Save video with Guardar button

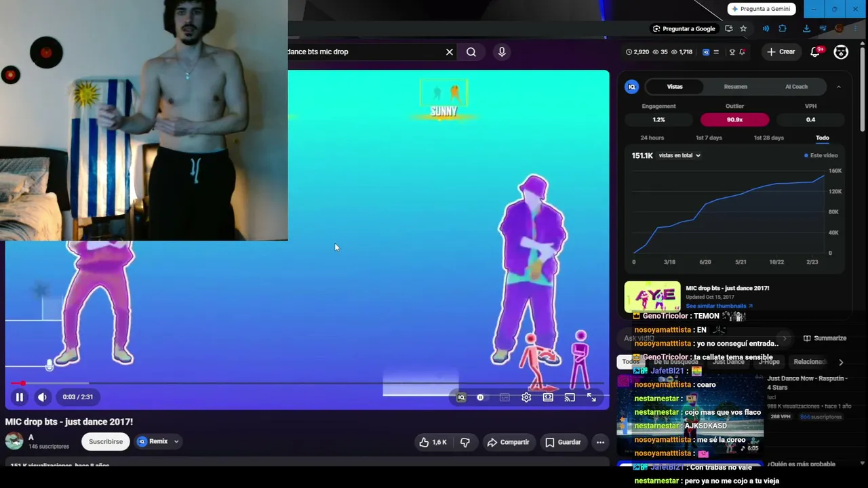563,443
